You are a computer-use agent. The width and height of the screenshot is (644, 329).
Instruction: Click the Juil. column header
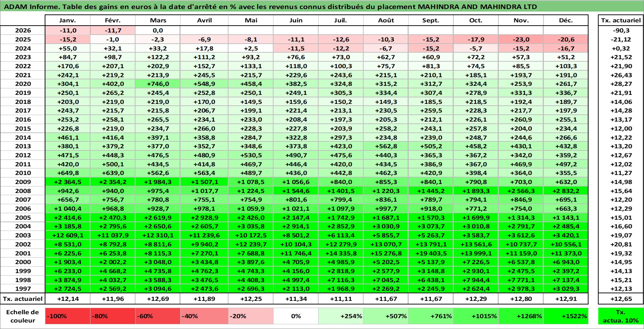[x=341, y=20]
